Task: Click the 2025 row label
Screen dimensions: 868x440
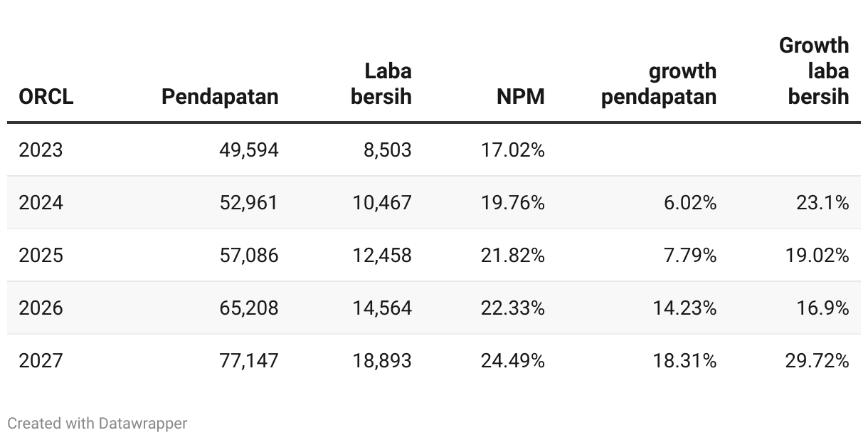Action: (41, 255)
